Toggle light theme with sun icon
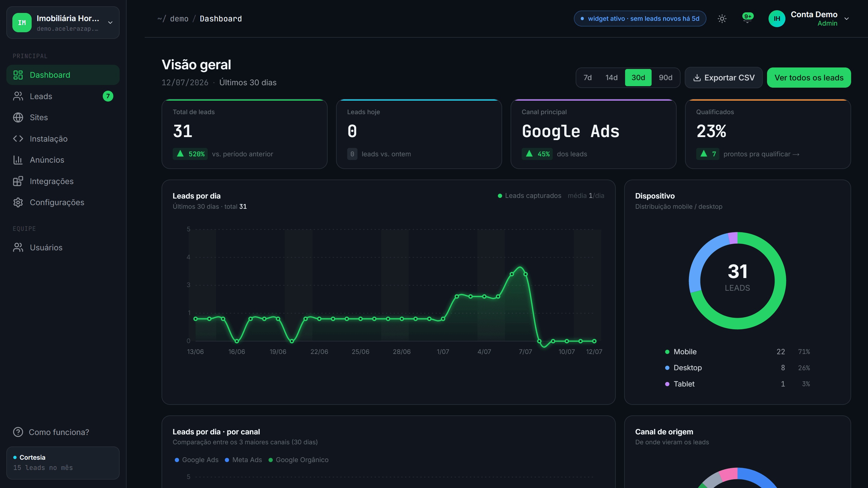This screenshot has height=488, width=868. pyautogui.click(x=722, y=18)
